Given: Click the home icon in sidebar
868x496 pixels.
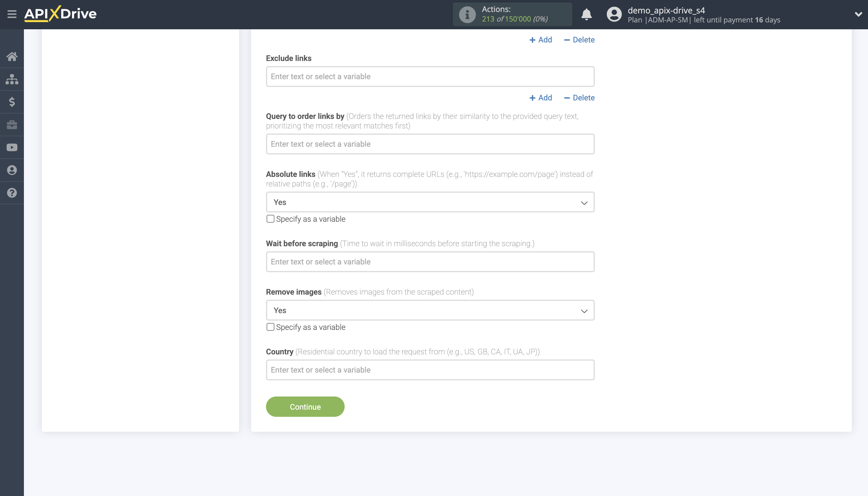Looking at the screenshot, I should coord(12,56).
